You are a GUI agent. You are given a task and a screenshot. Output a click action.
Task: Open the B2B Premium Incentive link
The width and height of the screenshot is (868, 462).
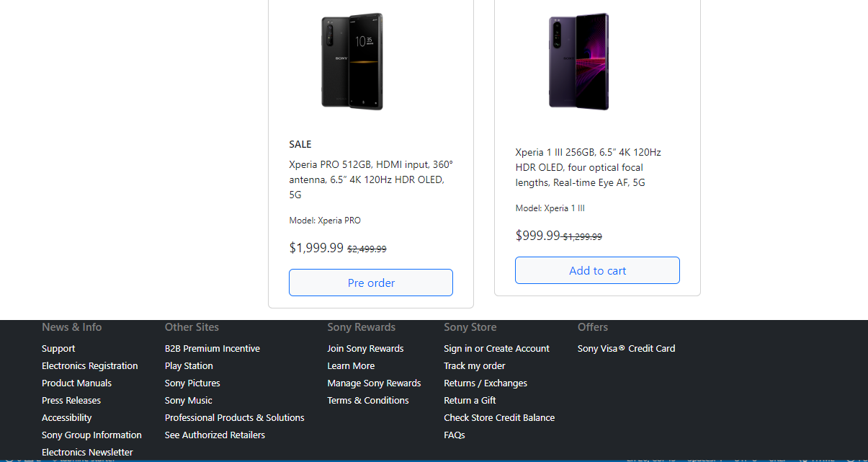(212, 349)
